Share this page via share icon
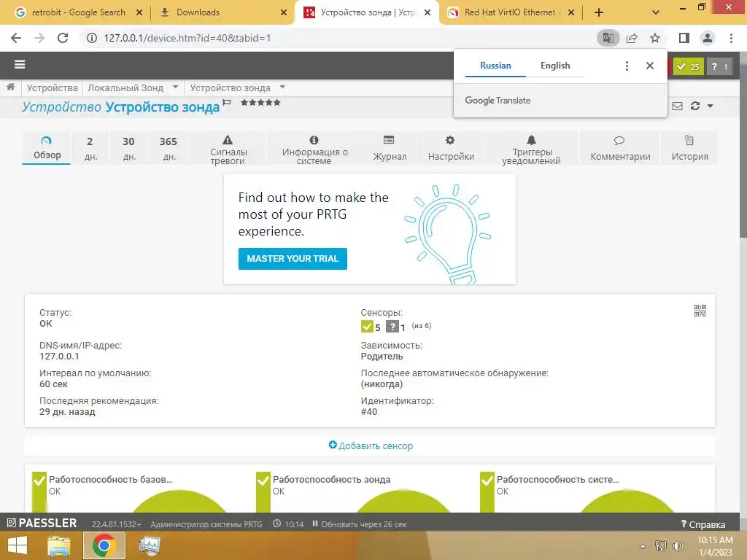Image resolution: width=747 pixels, height=560 pixels. 632,38
